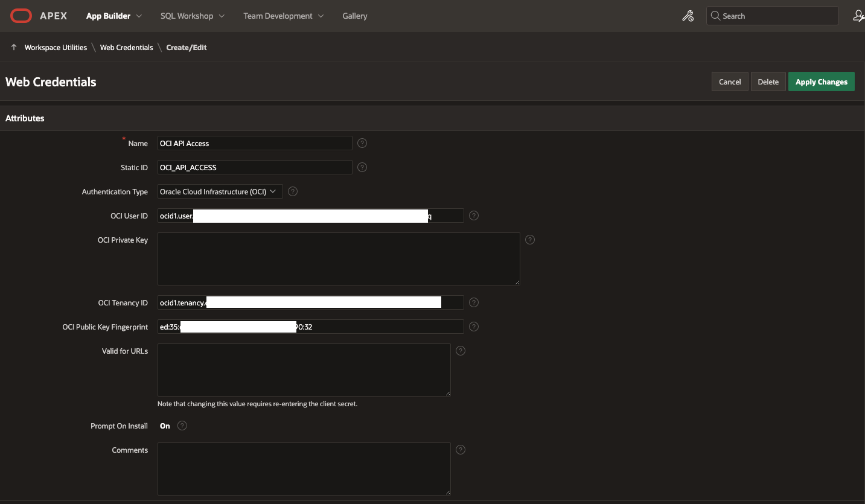Click the OCI Private Key text area
This screenshot has height=504, width=865.
[339, 259]
